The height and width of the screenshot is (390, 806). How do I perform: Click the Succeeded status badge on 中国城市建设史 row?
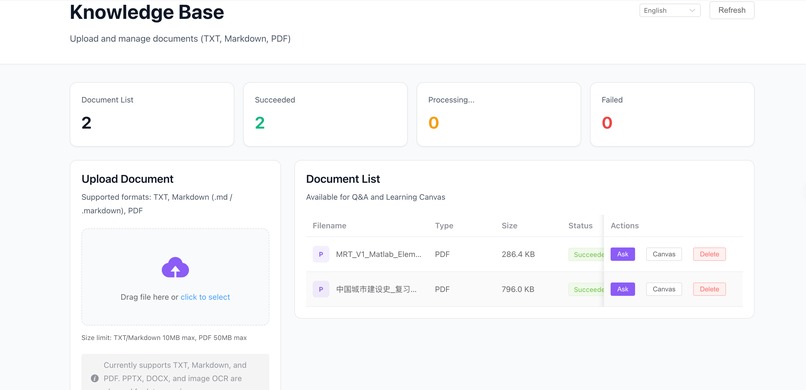click(586, 289)
